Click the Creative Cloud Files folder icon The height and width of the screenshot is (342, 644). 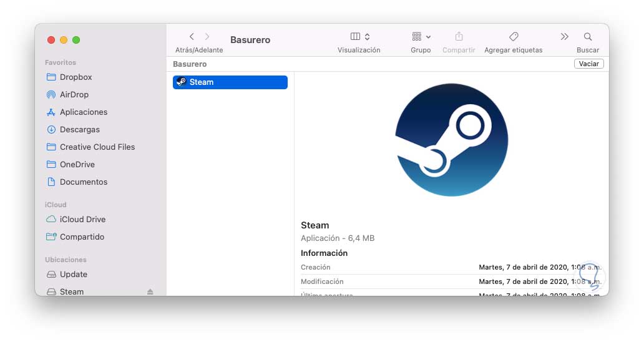click(x=51, y=147)
